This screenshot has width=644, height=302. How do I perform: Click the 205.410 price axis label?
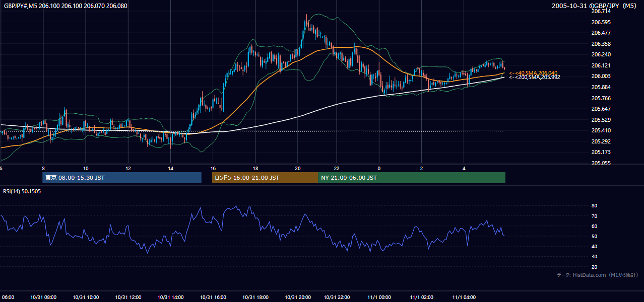point(601,130)
